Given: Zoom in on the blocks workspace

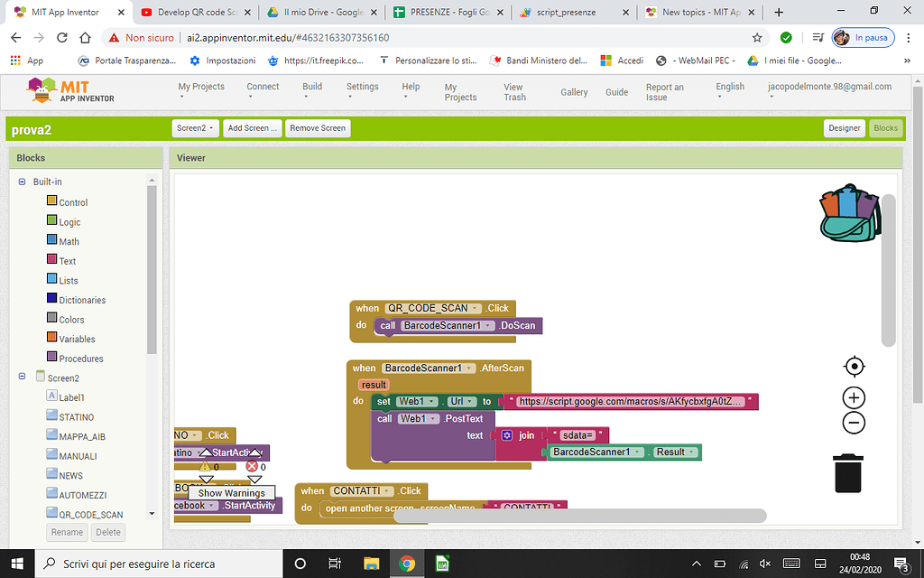Looking at the screenshot, I should click(x=854, y=397).
